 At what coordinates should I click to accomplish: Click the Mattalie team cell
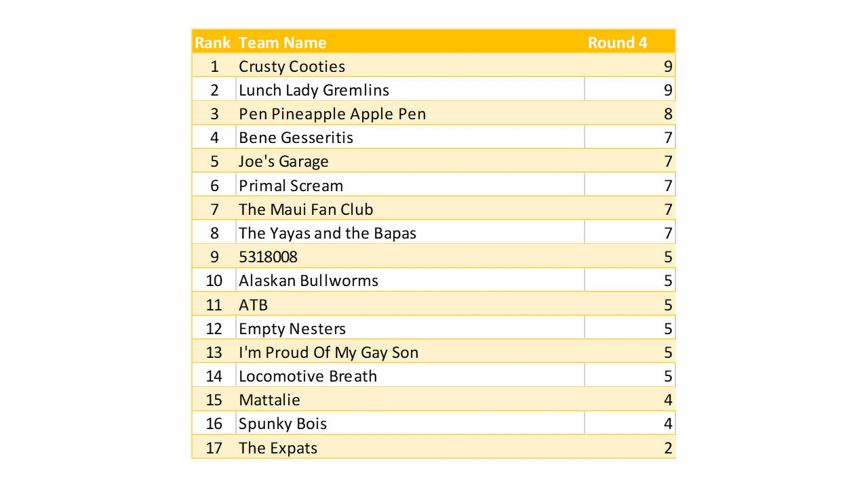click(x=269, y=400)
